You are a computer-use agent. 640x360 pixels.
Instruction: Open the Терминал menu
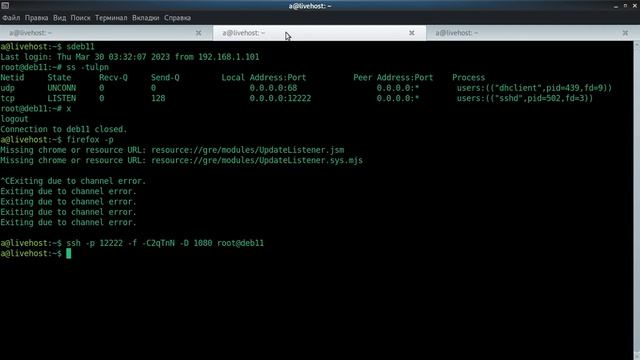[x=111, y=18]
